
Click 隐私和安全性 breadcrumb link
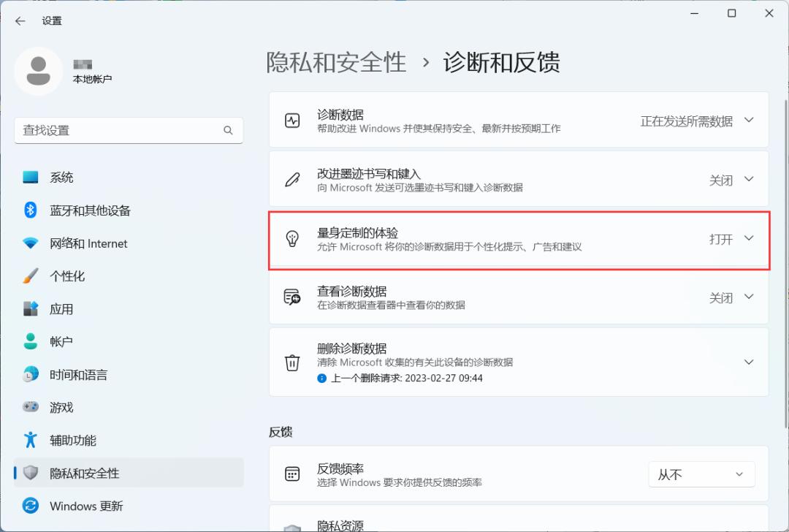[x=336, y=62]
